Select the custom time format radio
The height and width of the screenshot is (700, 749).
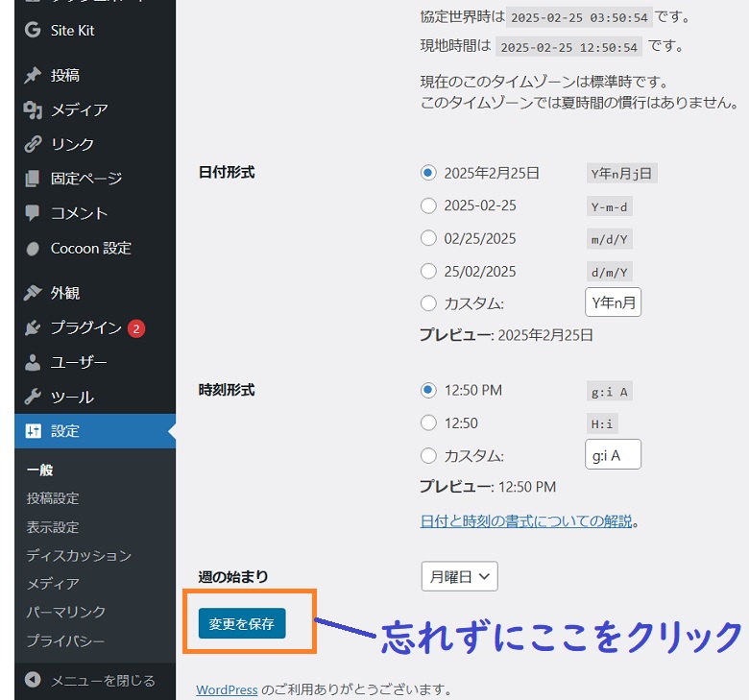428,455
